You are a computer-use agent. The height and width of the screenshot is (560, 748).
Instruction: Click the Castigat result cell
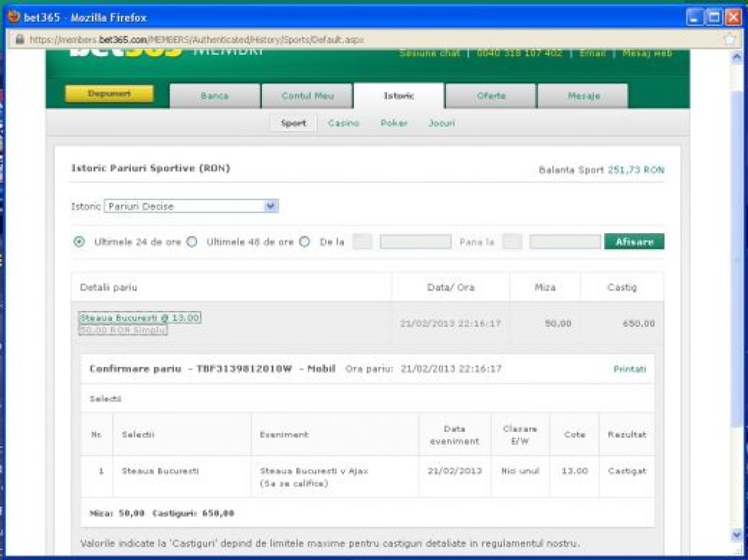coord(627,471)
